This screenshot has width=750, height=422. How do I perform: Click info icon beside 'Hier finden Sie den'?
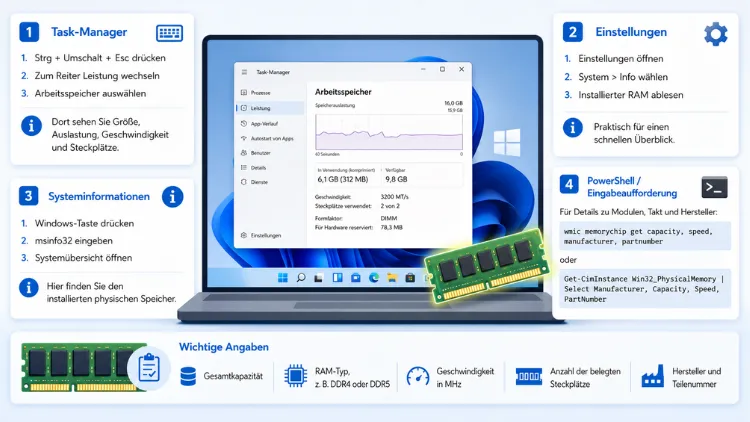(x=29, y=288)
